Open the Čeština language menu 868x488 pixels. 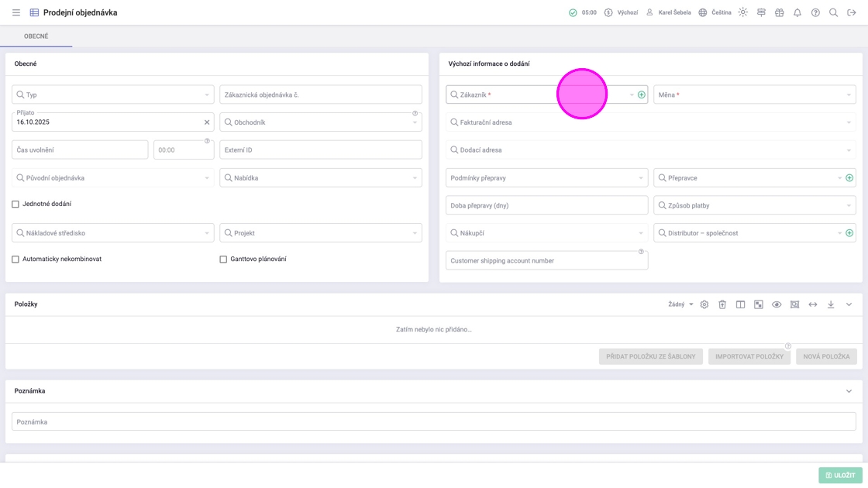(x=715, y=12)
